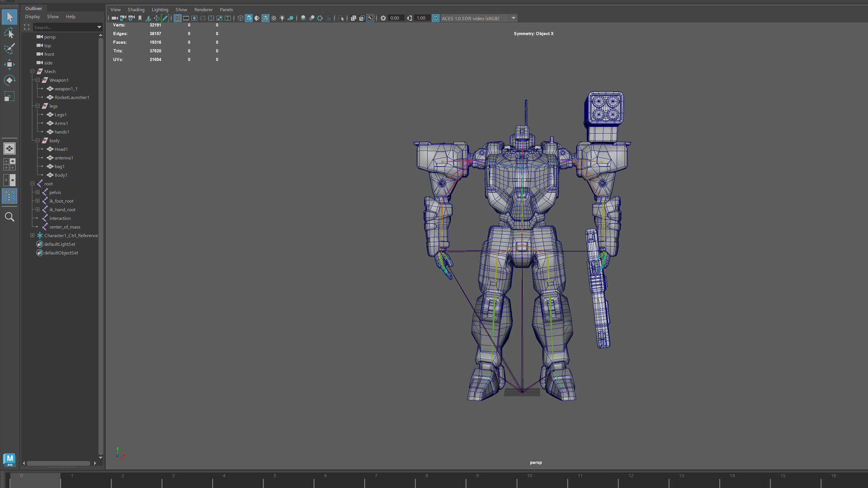This screenshot has height=488, width=868.
Task: Toggle the resolution gate button
Action: point(194,18)
